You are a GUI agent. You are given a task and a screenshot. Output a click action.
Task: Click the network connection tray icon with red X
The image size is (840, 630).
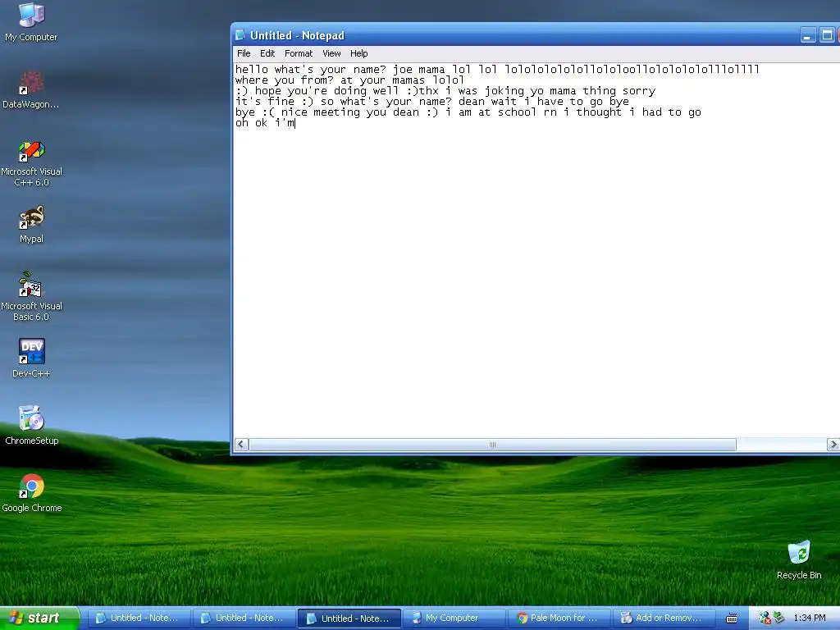(x=765, y=619)
